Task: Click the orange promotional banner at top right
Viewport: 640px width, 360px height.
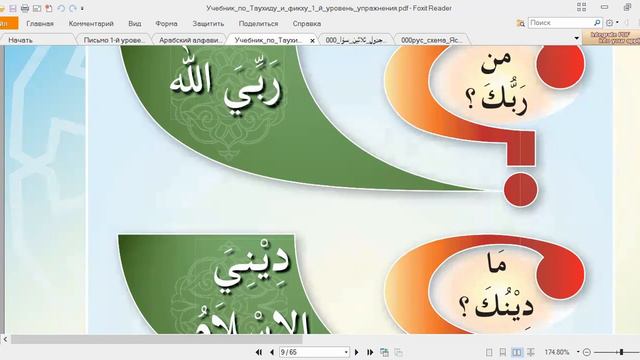Action: (611, 38)
